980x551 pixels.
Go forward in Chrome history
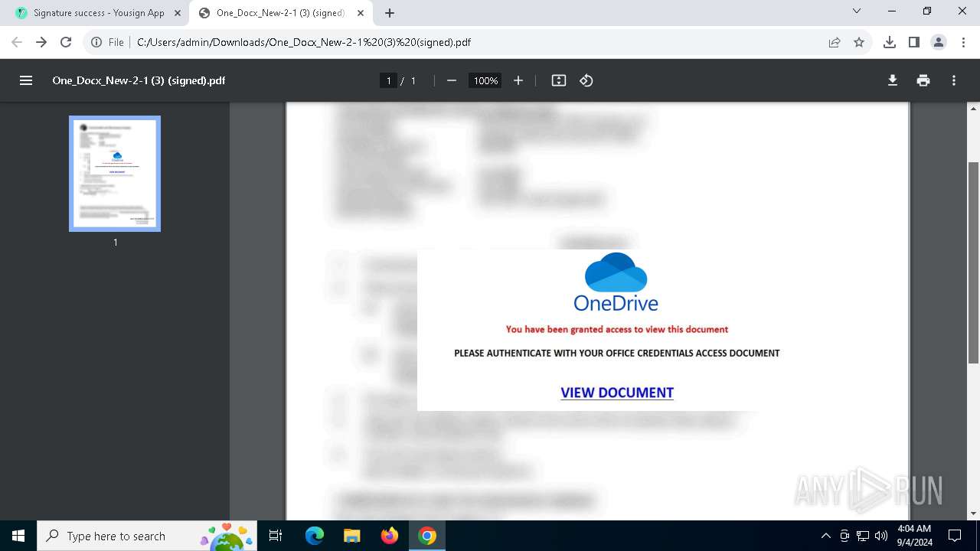click(41, 42)
